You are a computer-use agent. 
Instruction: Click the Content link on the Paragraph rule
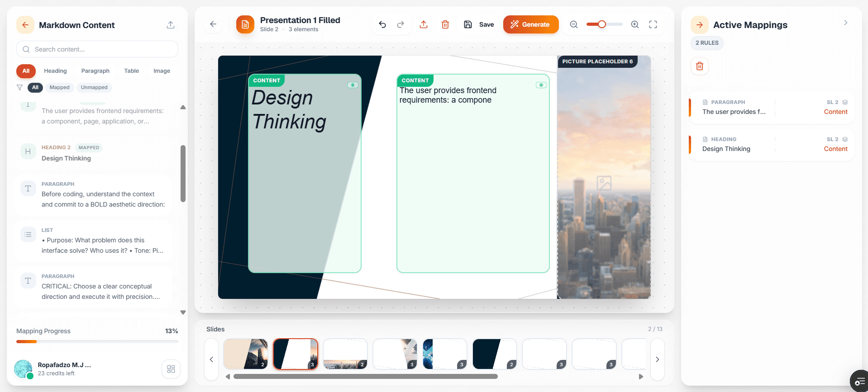point(835,112)
